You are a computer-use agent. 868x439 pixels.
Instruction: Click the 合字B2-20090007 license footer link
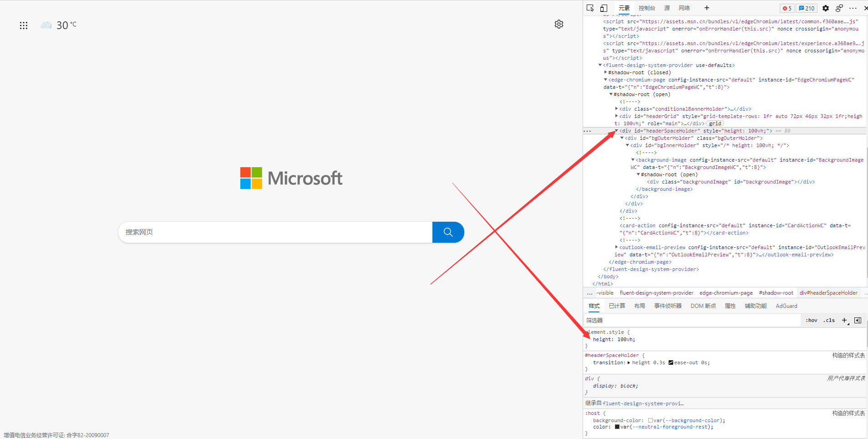tap(88, 435)
